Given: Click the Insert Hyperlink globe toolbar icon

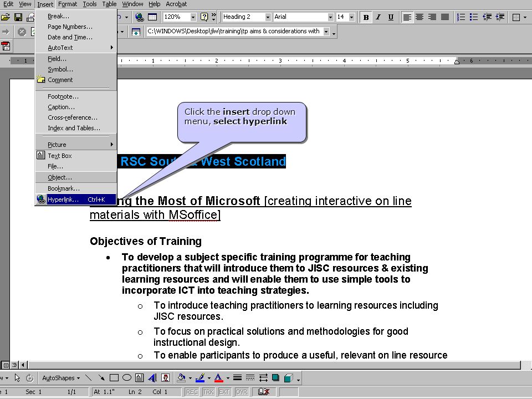Looking at the screenshot, I should (140, 17).
